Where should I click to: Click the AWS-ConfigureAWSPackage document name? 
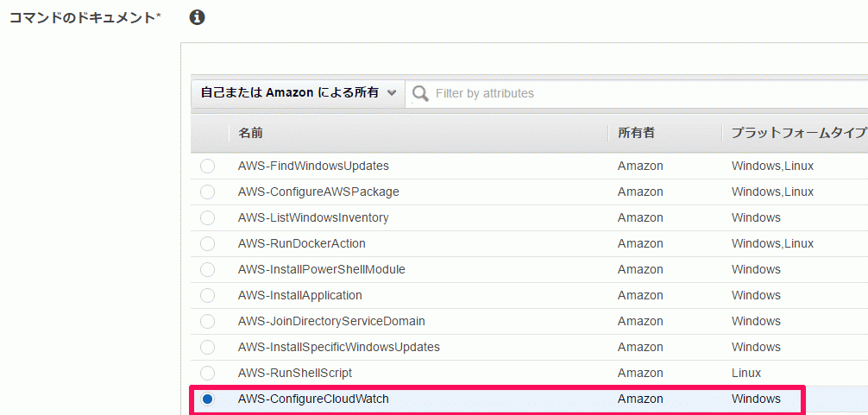click(318, 192)
